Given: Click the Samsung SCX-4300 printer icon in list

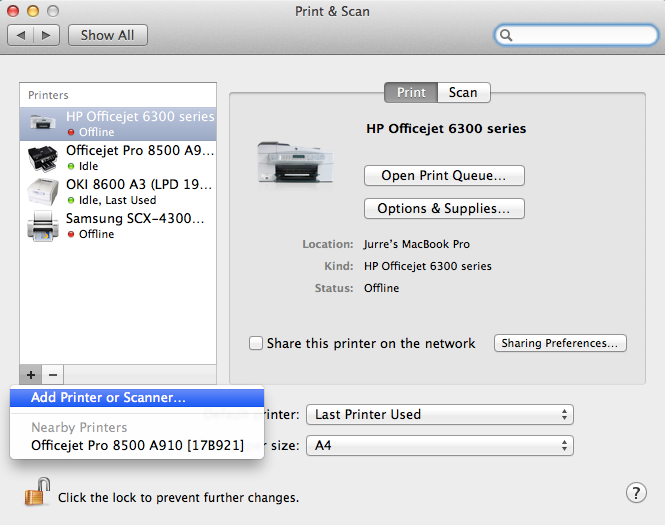Looking at the screenshot, I should pos(42,226).
